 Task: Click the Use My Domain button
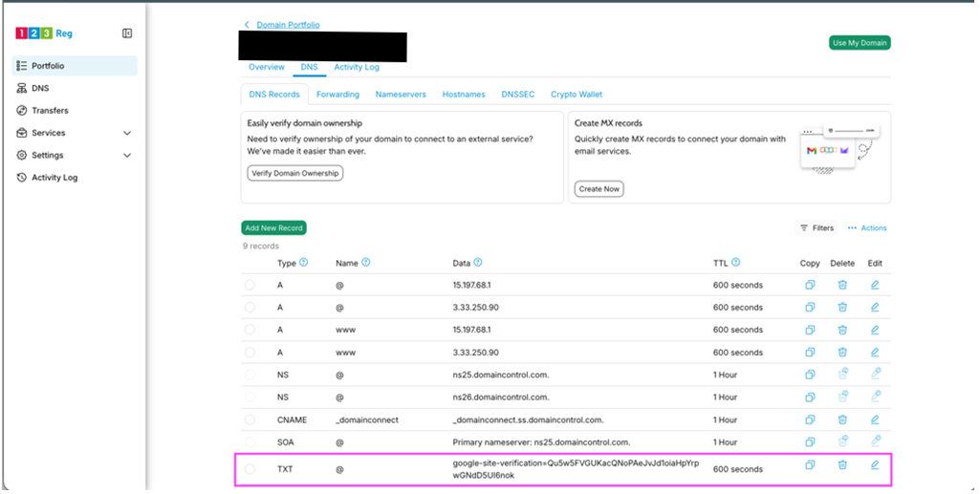click(860, 43)
